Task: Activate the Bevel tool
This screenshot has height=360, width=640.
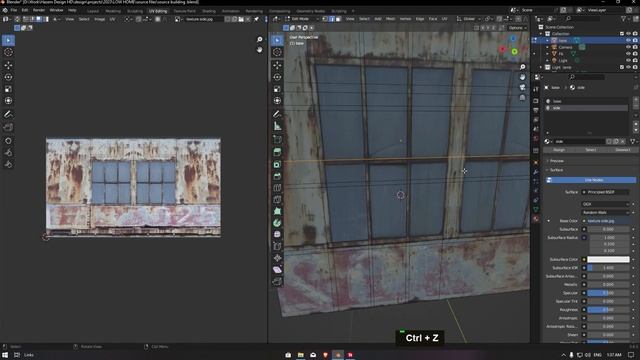Action: [x=277, y=176]
